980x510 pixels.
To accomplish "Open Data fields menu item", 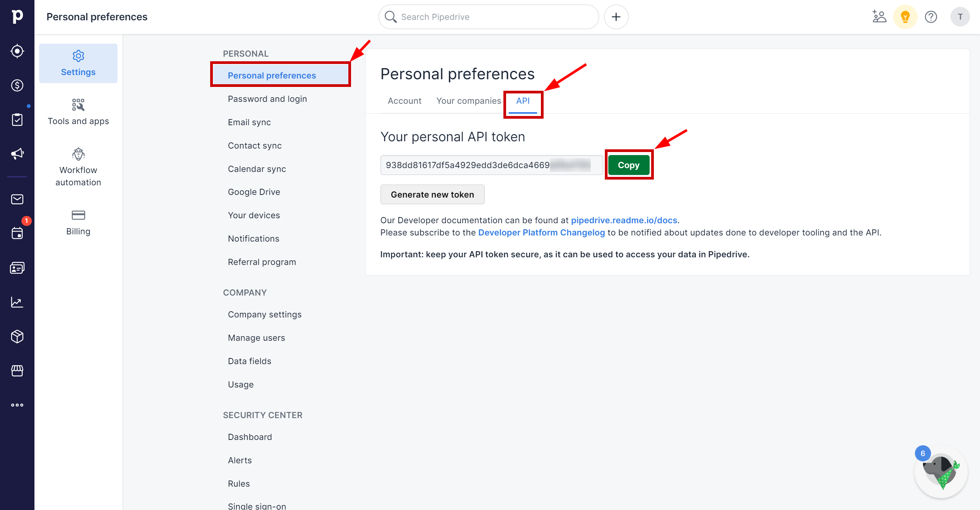I will pos(250,361).
